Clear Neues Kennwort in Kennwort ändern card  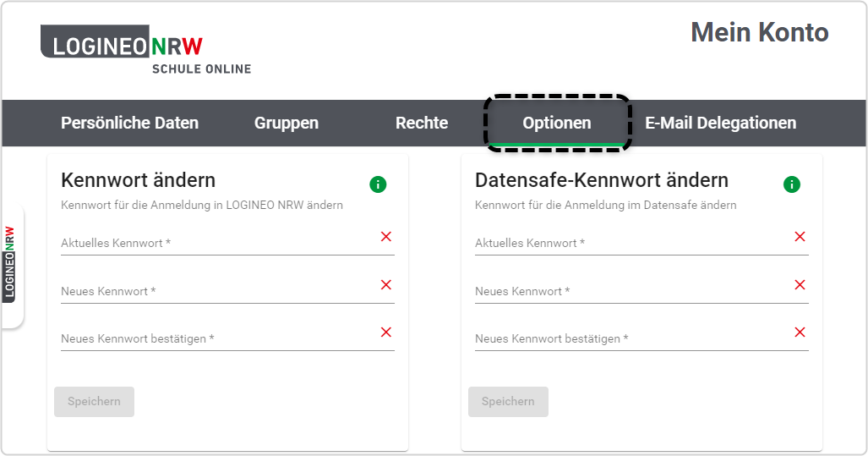386,285
